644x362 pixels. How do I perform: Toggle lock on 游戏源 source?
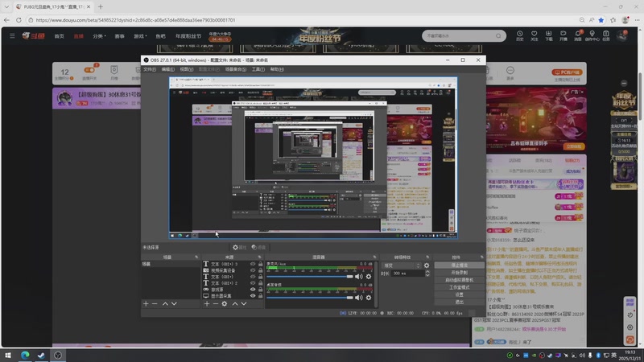(x=260, y=290)
